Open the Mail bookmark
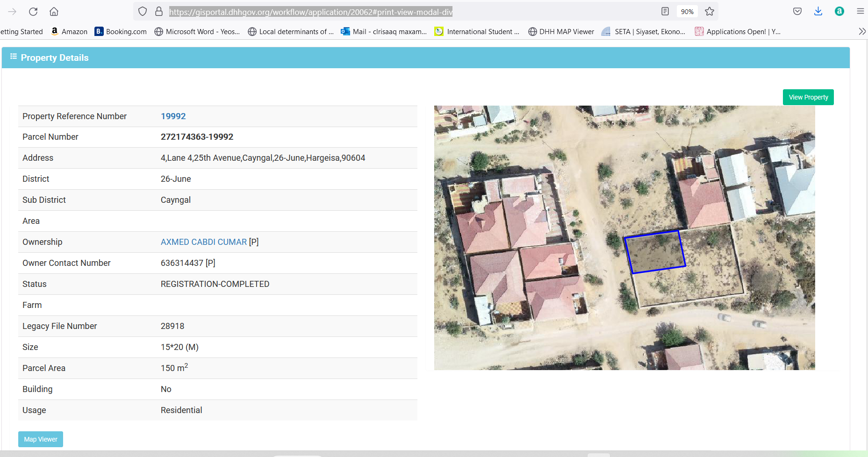868x457 pixels. [384, 31]
